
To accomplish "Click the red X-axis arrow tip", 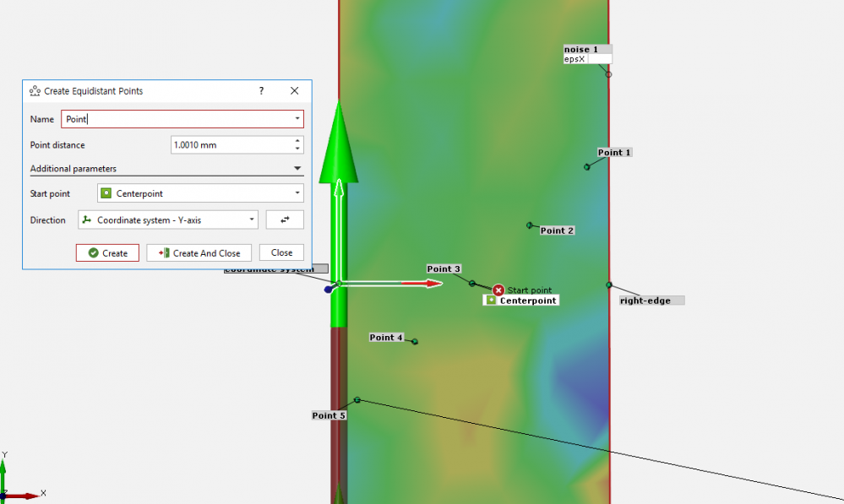I will [x=434, y=284].
